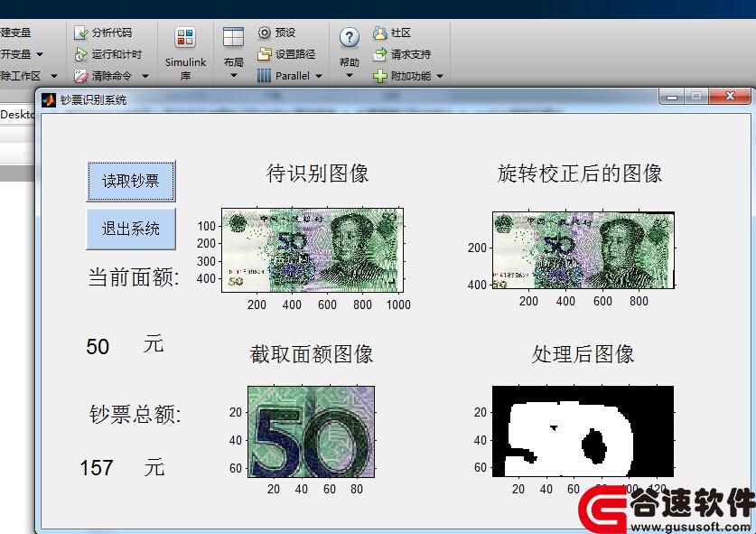Click the 1000 x-axis tick of 待识别图像
Viewport: 756px width, 534px height.
click(x=398, y=304)
